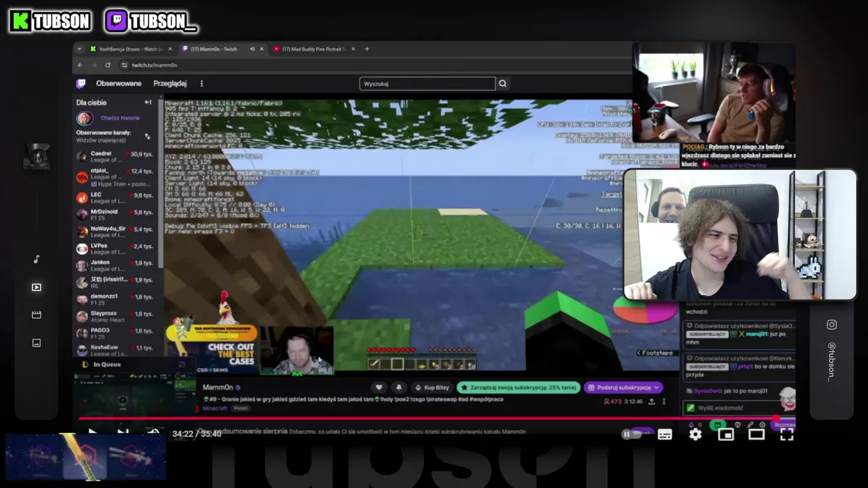Open PAGO3 channel in sidebar

pos(115,333)
